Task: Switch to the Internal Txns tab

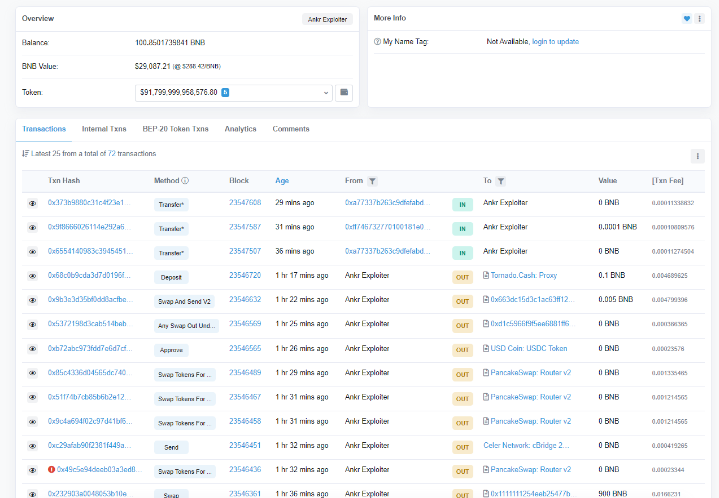Action: click(x=103, y=129)
